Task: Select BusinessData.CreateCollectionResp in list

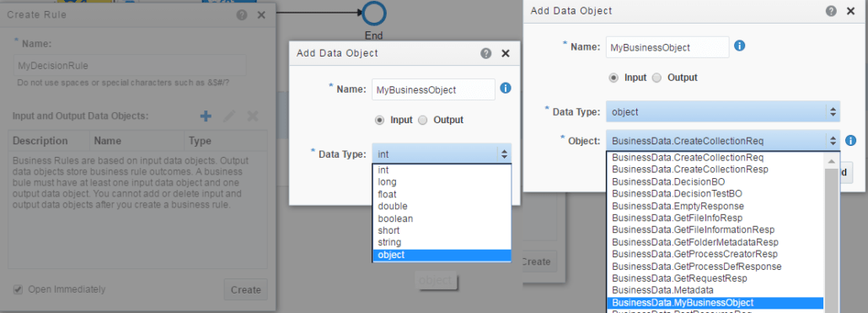Action: click(x=715, y=169)
